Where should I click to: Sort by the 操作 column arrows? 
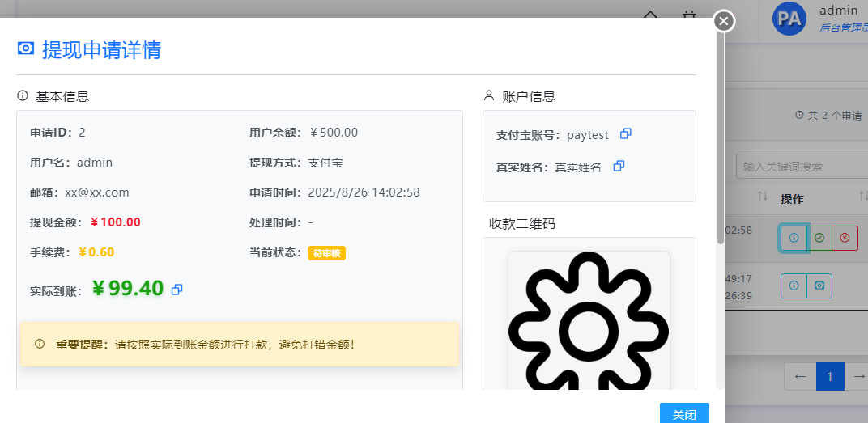coord(863,197)
